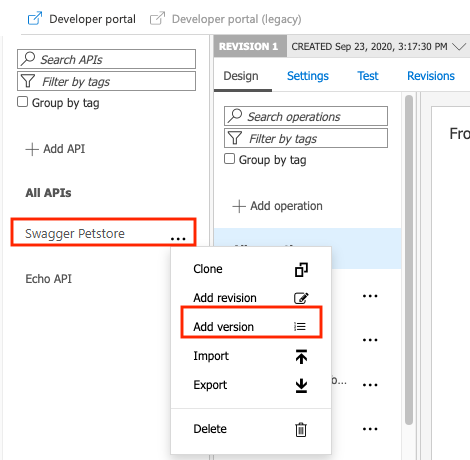
Task: Click the Import upload arrow icon
Action: [301, 356]
